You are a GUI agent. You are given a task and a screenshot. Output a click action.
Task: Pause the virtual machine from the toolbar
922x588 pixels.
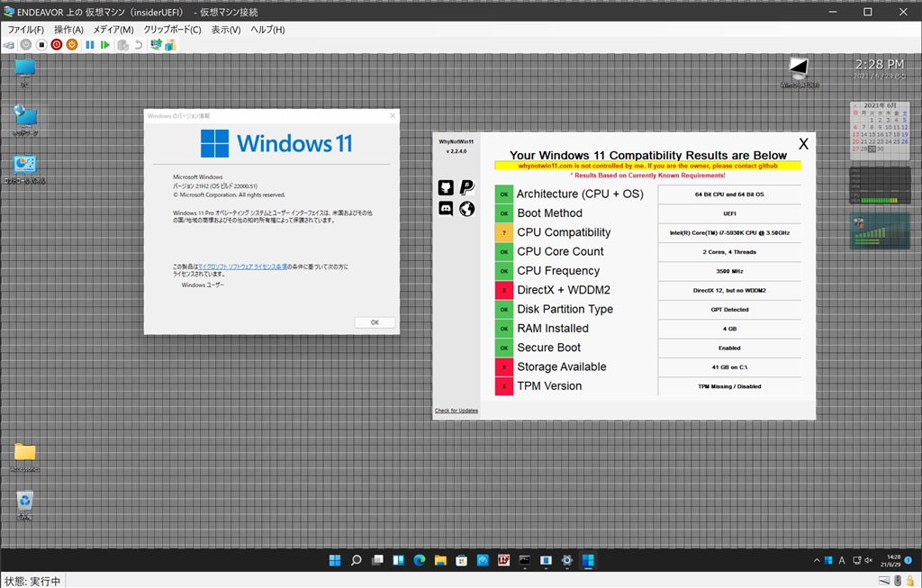90,44
